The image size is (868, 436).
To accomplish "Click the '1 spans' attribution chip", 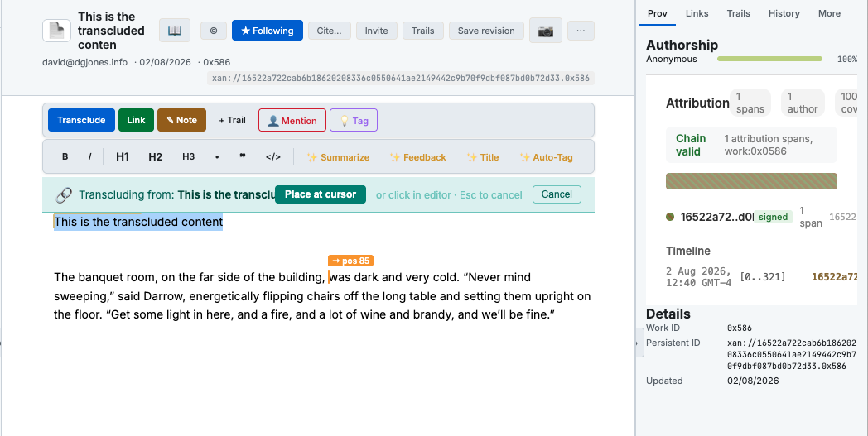I will point(750,103).
